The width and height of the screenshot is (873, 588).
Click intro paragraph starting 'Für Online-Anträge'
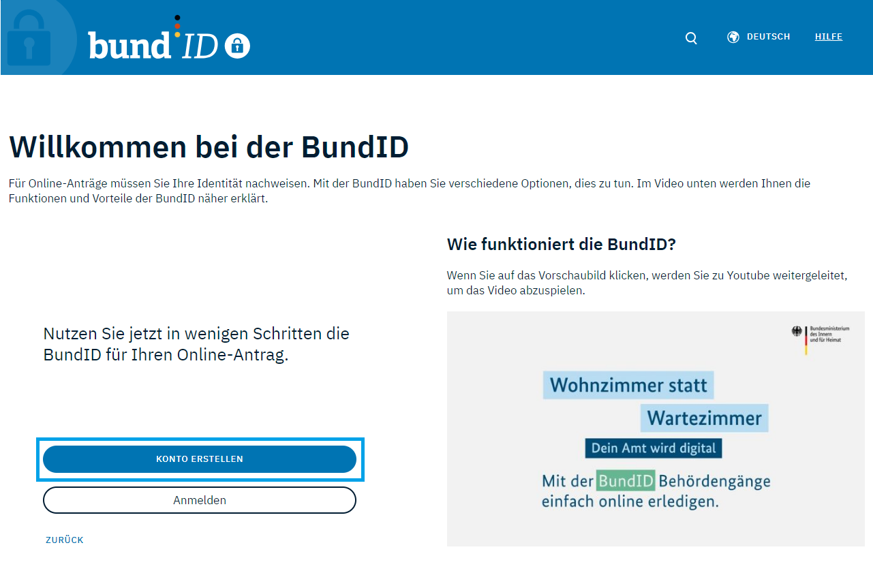(x=410, y=191)
